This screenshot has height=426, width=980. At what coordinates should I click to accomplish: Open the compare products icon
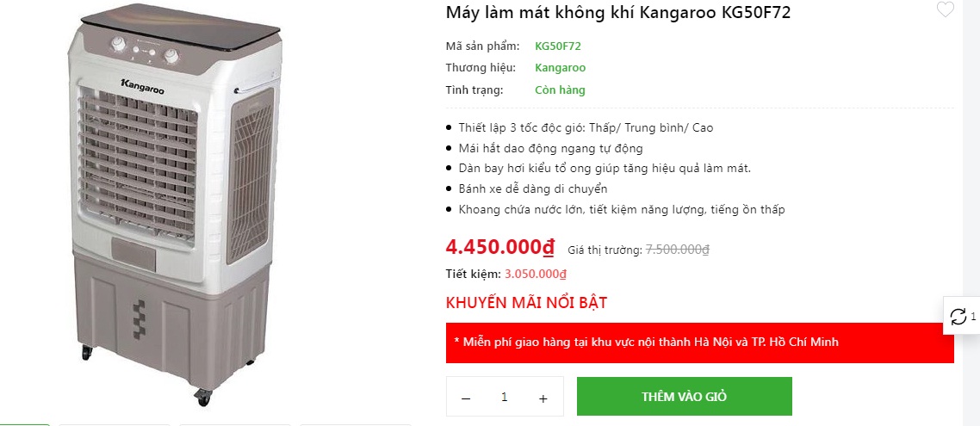coord(958,317)
